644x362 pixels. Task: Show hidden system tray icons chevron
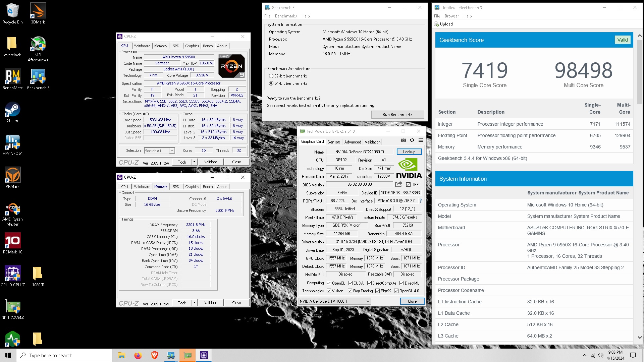[585, 355]
